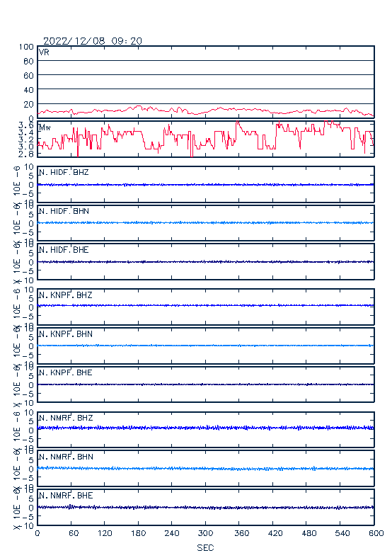Click the 300 tick on the time axis

click(205, 533)
